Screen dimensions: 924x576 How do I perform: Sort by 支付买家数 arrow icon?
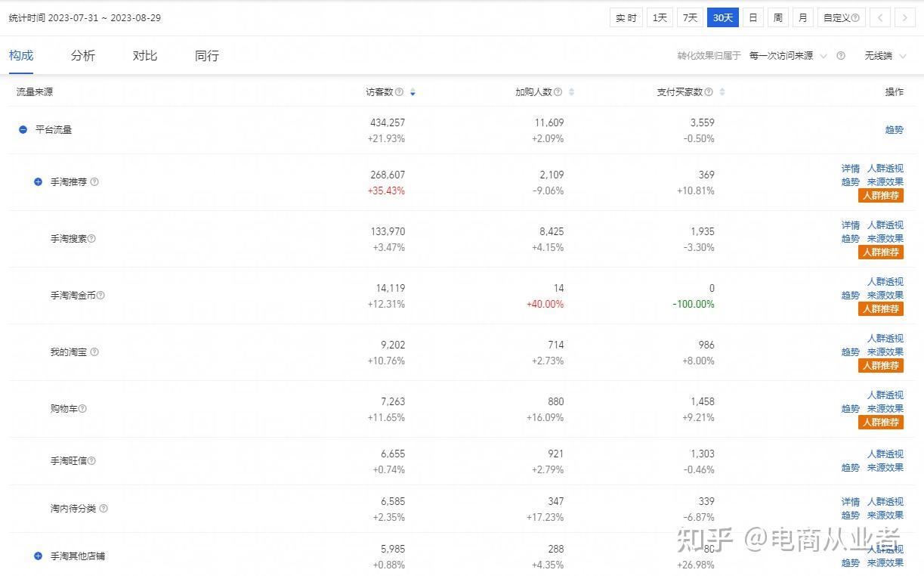click(722, 92)
